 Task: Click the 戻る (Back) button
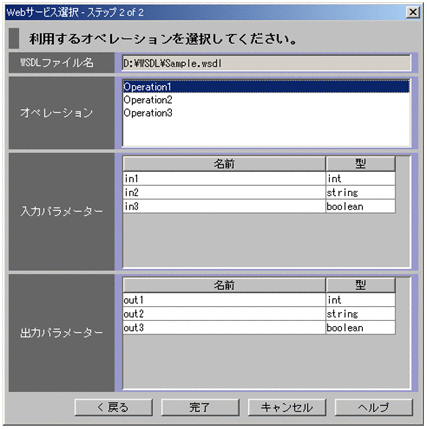(x=113, y=407)
